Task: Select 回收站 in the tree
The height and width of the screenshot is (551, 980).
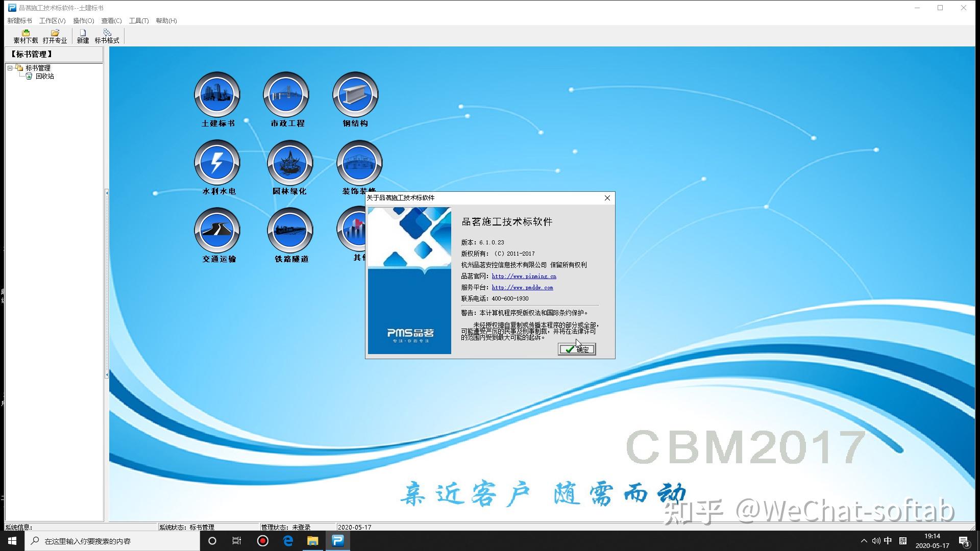Action: click(44, 76)
